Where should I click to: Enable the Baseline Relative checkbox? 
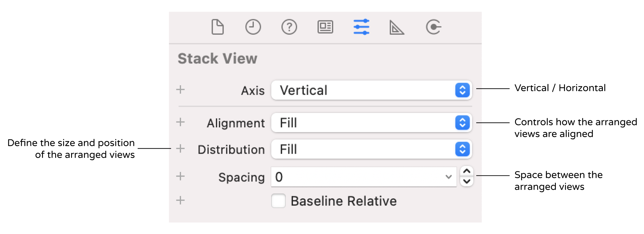point(278,201)
